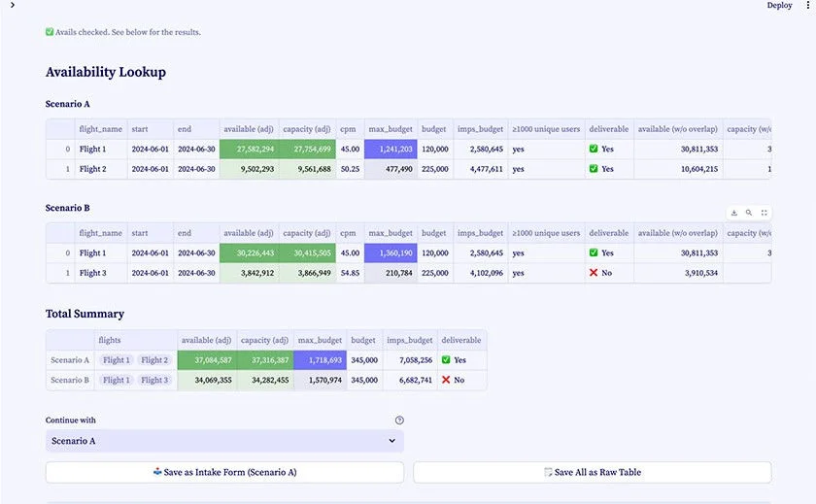
Task: Click green check on Scenario A summary row
Action: coord(446,360)
